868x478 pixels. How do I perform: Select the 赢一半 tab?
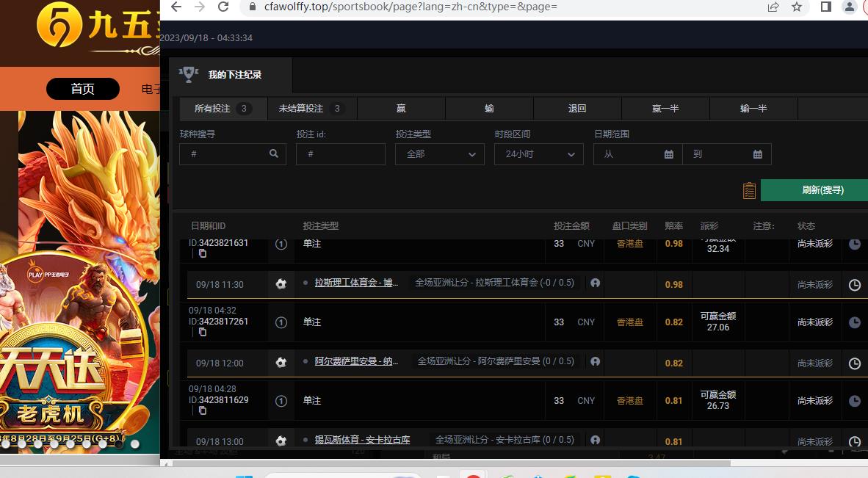[x=665, y=109]
